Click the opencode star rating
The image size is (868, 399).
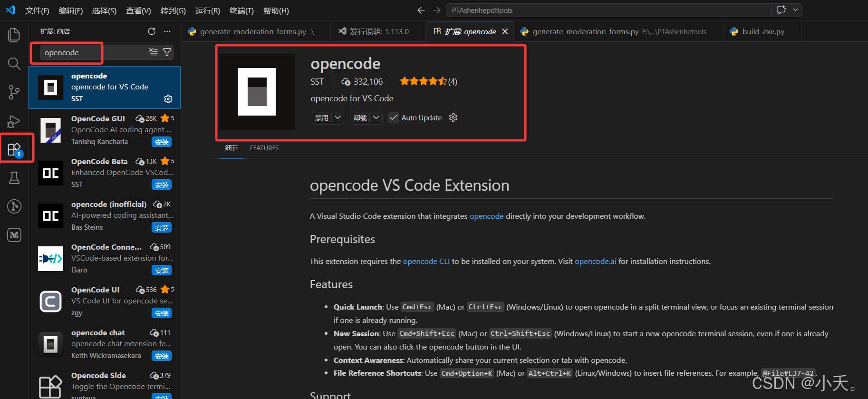[x=423, y=81]
